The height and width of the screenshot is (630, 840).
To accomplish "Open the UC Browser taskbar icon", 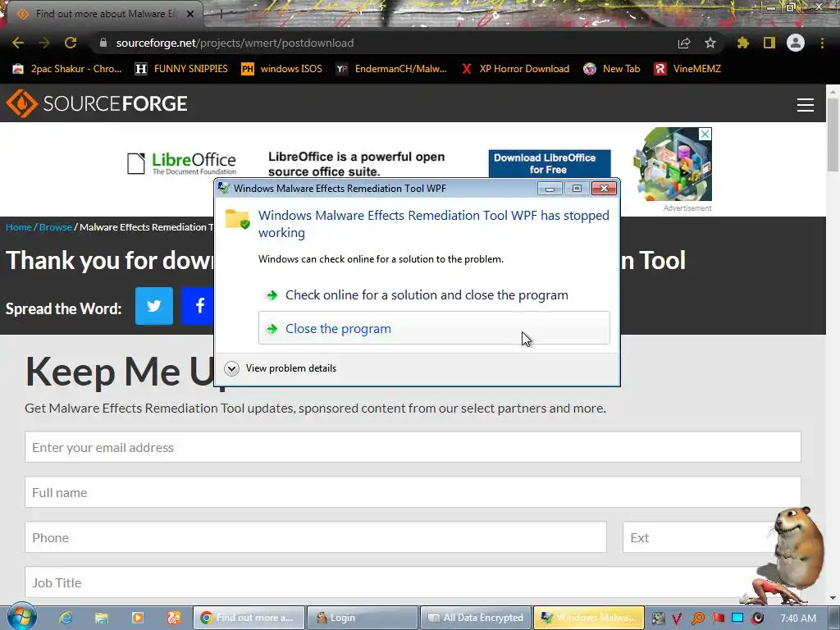I will pyautogui.click(x=174, y=618).
